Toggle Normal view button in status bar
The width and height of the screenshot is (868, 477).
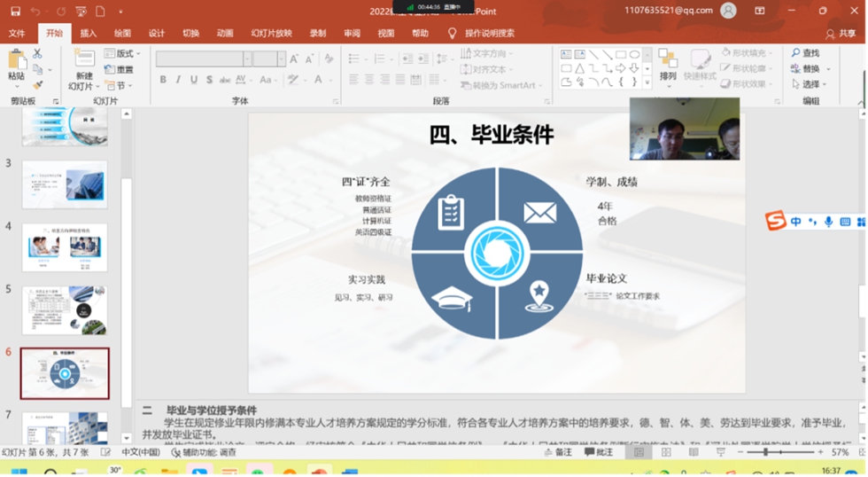coord(638,452)
